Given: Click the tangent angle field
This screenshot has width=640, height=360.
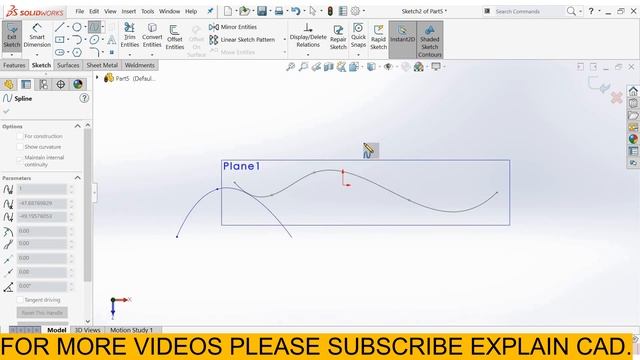Looking at the screenshot, I should [x=42, y=286].
